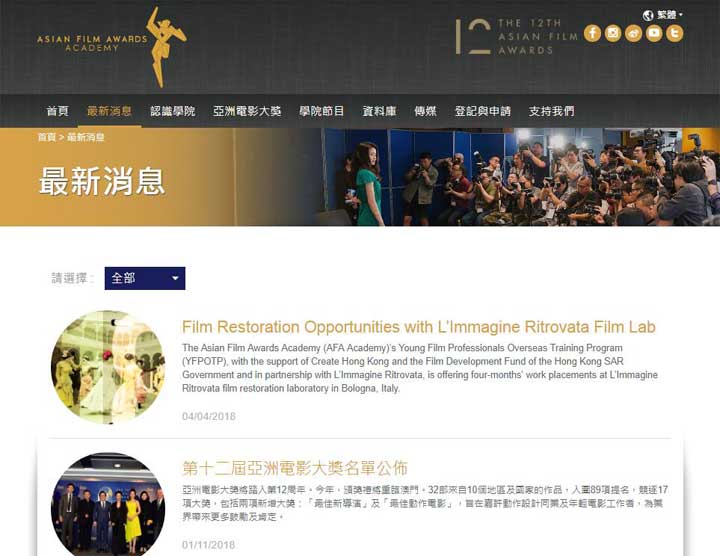This screenshot has width=720, height=556.
Task: Select the 學院節目 menu item
Action: (x=321, y=111)
